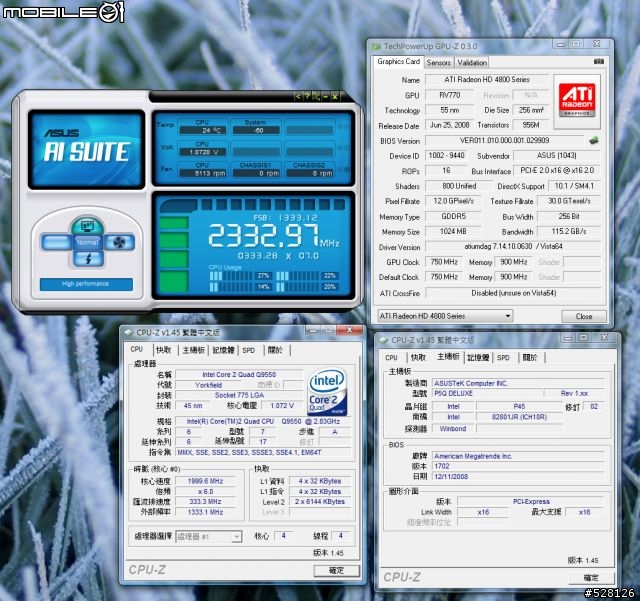Click the GPU-Z title bar app icon
This screenshot has width=640, height=601.
(x=376, y=47)
